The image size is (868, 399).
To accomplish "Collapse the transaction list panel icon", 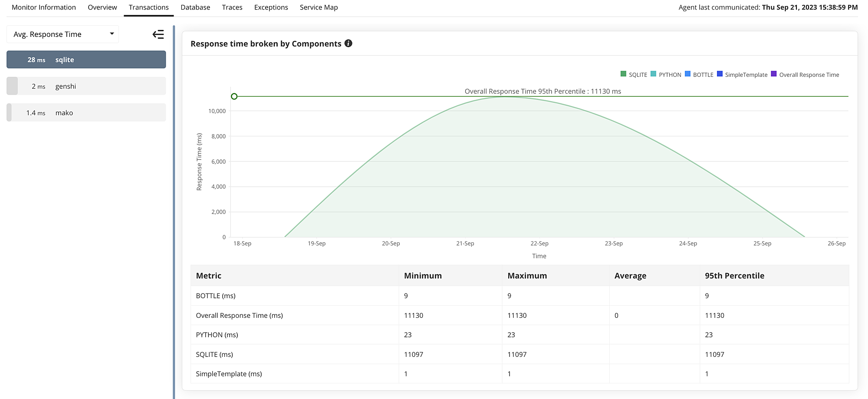I will [158, 34].
